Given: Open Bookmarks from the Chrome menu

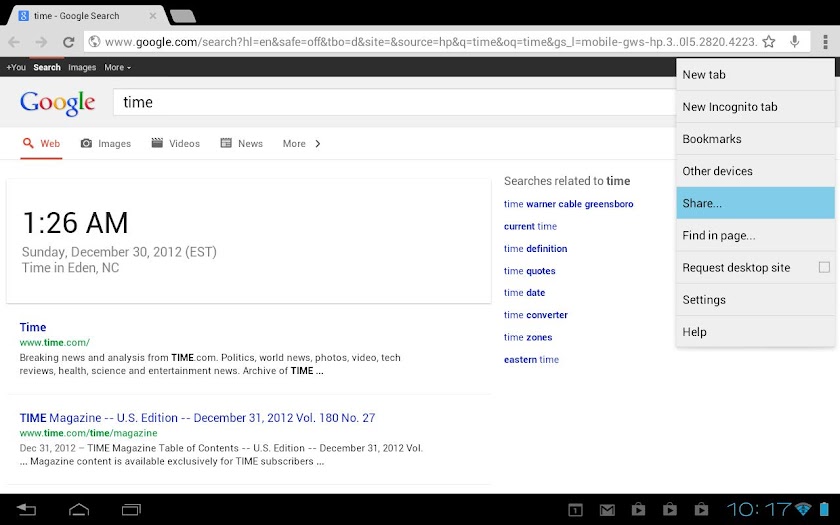Looking at the screenshot, I should coord(755,139).
